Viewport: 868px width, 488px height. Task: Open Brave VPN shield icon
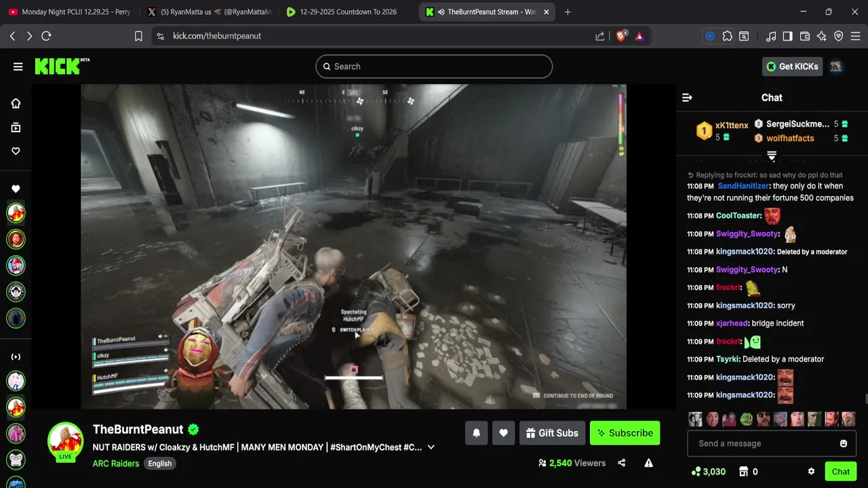(839, 36)
